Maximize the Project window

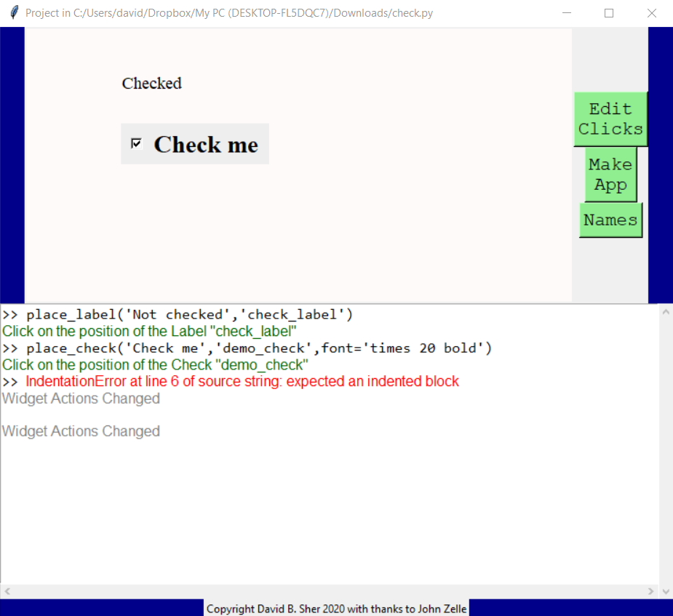coord(609,13)
